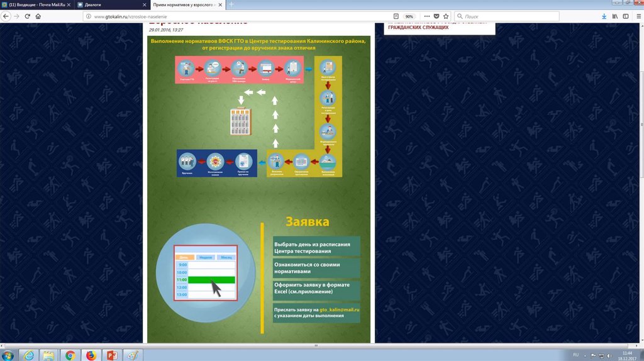Click the Поиск search field
Screen dimensions: 644x361
click(x=507, y=16)
